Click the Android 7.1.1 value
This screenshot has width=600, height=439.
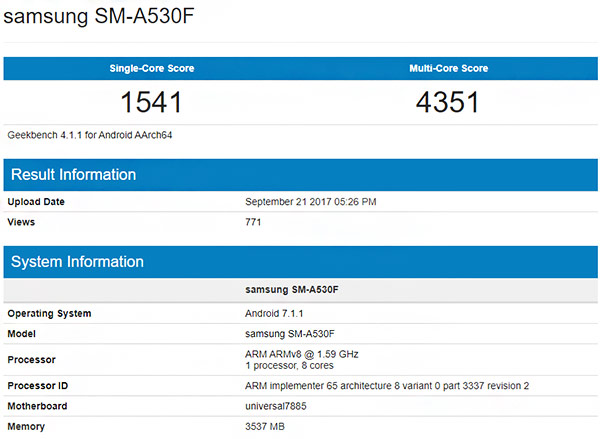pyautogui.click(x=274, y=313)
